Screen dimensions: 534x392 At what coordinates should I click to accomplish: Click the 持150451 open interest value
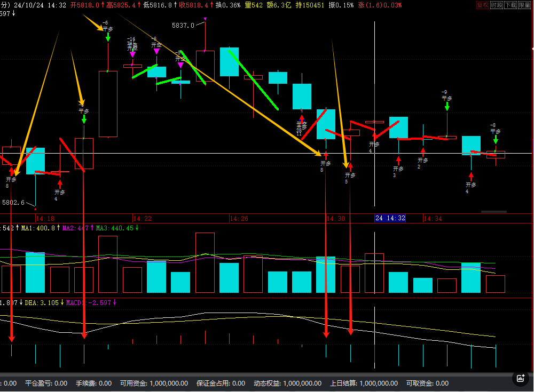(310, 5)
